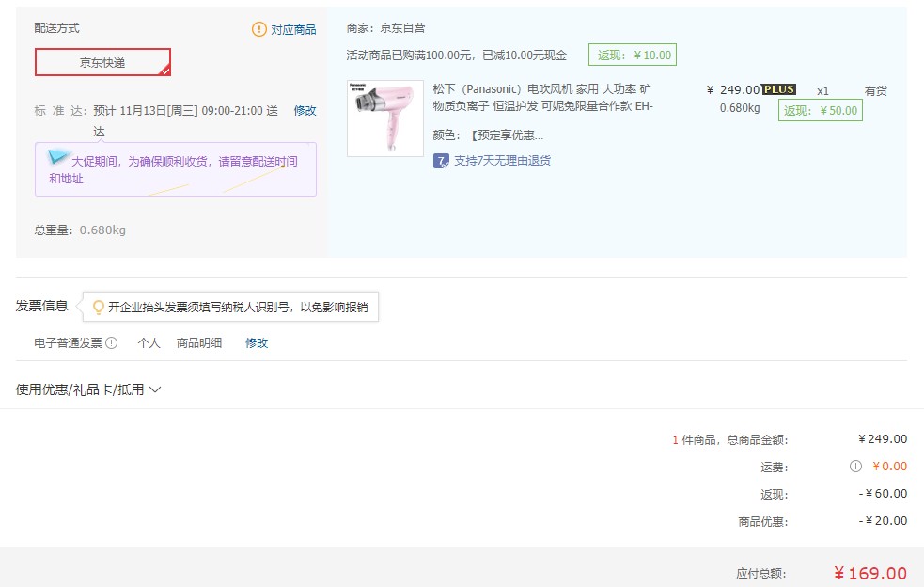Click the 返现 ¥50.00 tag
924x587 pixels.
(821, 110)
